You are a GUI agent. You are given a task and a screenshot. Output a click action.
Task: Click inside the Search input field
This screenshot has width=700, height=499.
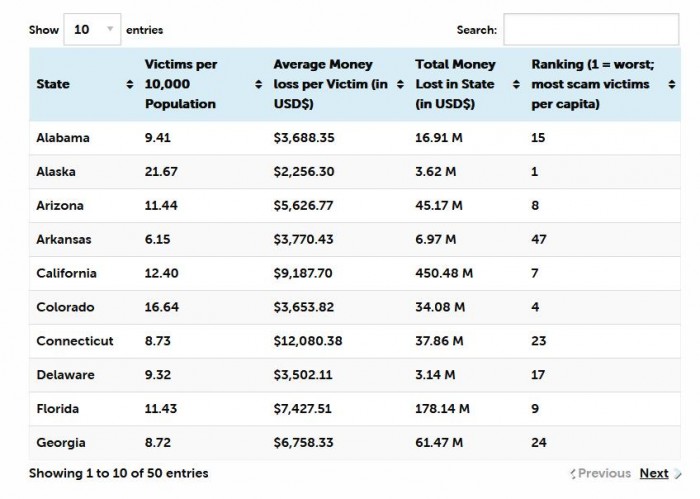point(590,30)
